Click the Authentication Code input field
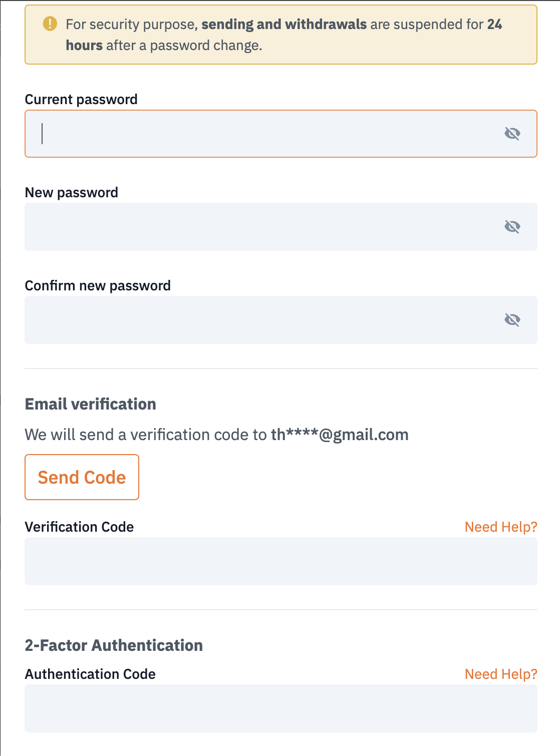560x756 pixels. point(281,708)
